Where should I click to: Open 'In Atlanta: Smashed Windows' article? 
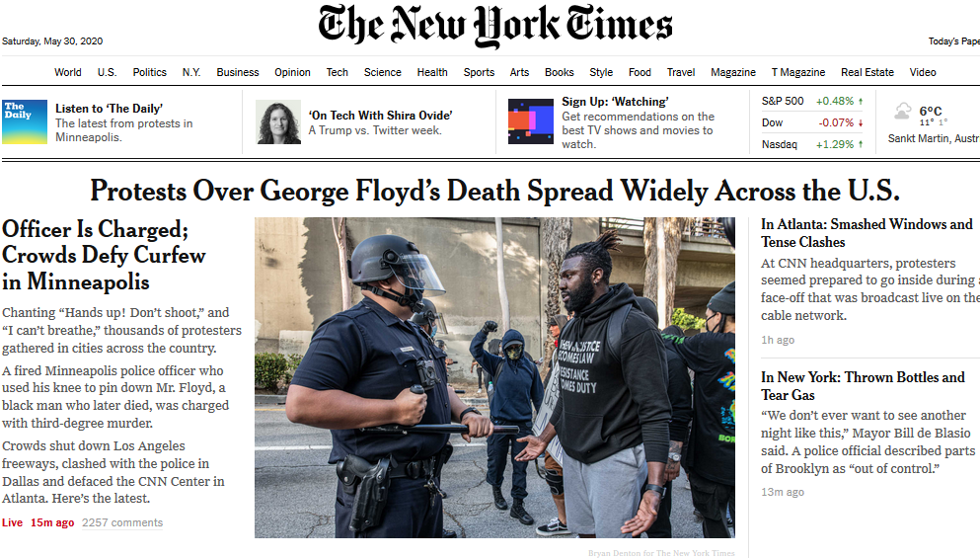pyautogui.click(x=867, y=233)
